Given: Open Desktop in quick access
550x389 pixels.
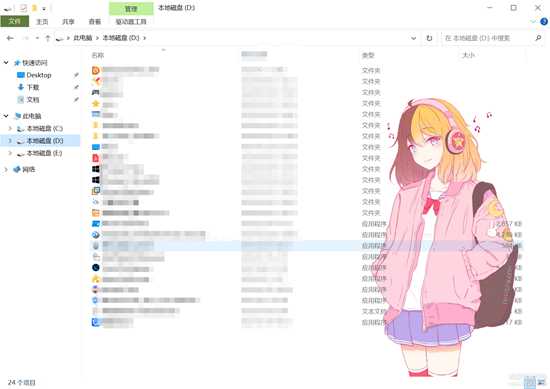Looking at the screenshot, I should click(x=39, y=75).
